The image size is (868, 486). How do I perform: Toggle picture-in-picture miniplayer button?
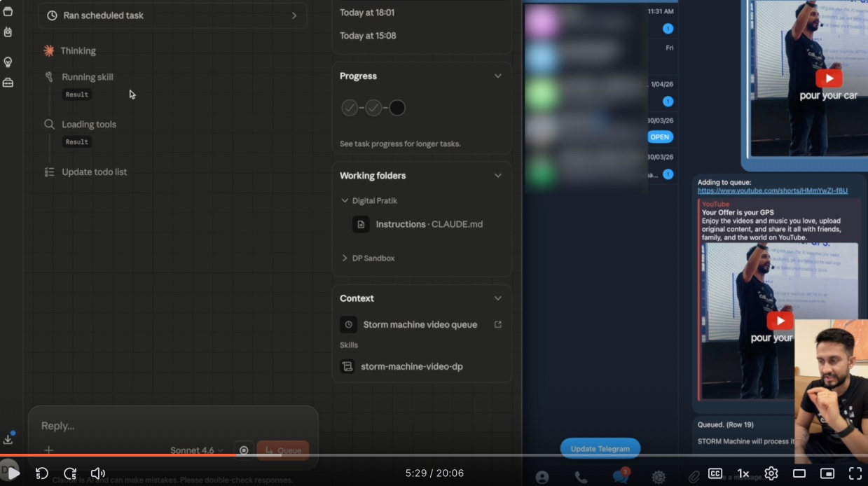pos(827,473)
